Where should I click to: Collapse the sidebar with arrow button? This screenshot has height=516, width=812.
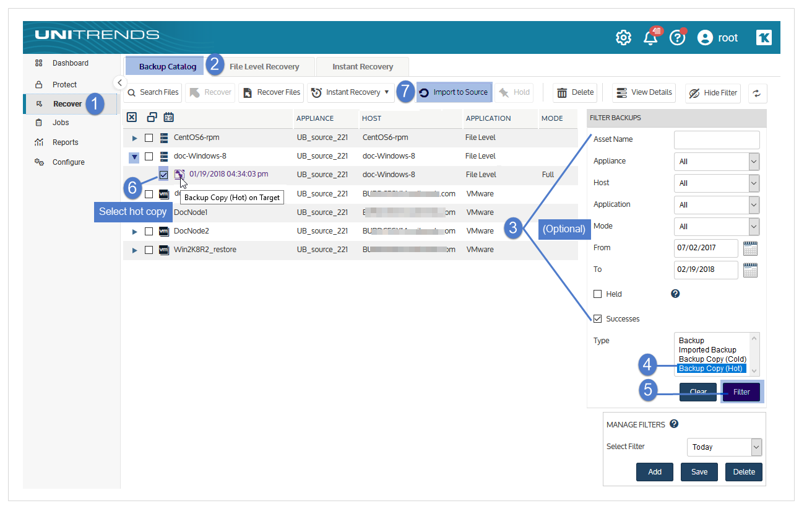[x=119, y=82]
